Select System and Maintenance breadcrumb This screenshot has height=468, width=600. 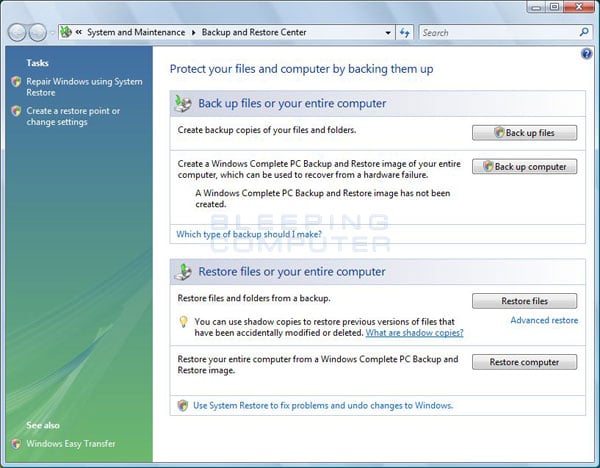coord(136,33)
